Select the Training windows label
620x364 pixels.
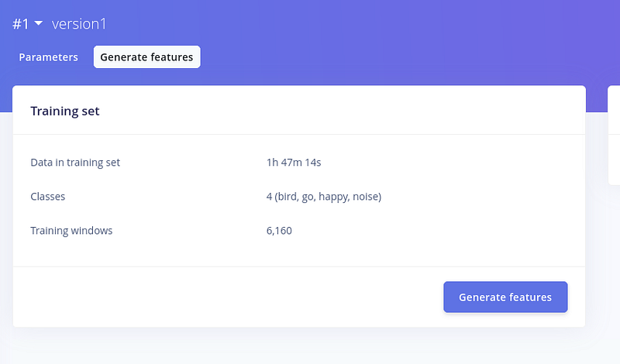pyautogui.click(x=71, y=231)
